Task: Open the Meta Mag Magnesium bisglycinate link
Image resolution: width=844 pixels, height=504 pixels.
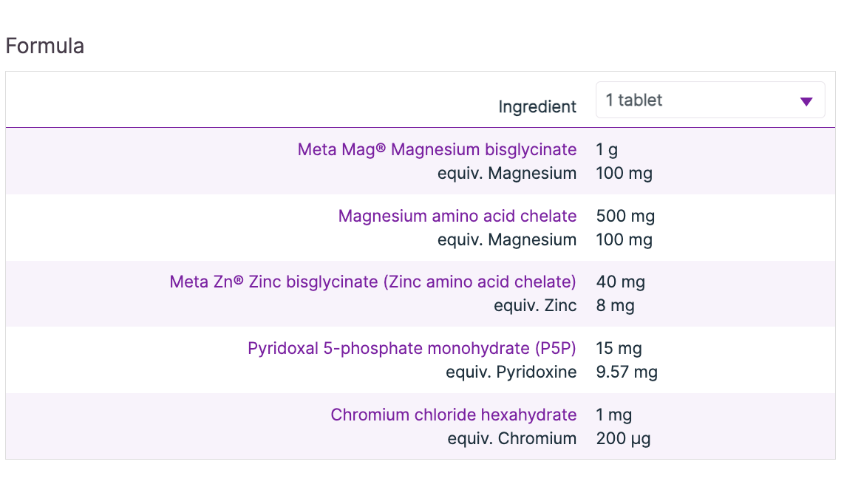Action: point(437,150)
